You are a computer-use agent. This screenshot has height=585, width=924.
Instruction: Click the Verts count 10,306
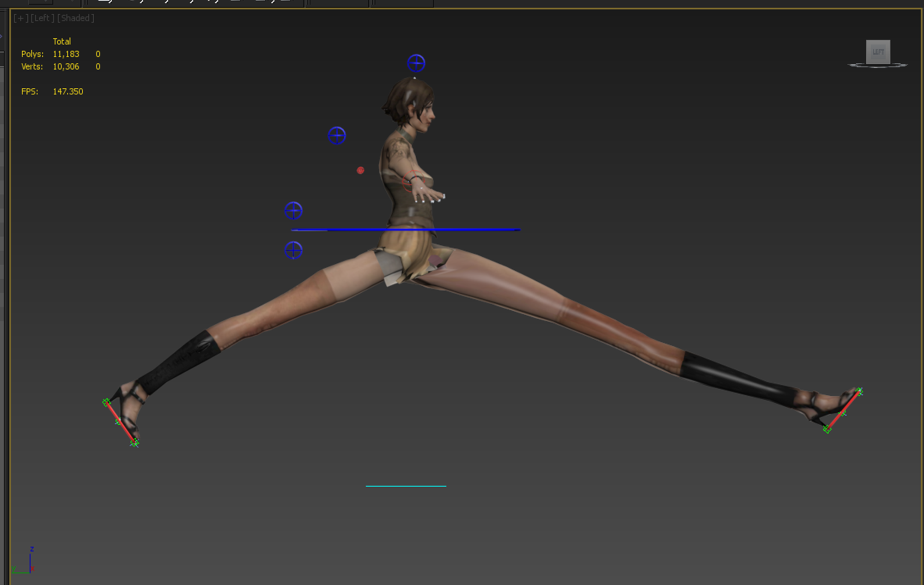tap(66, 66)
